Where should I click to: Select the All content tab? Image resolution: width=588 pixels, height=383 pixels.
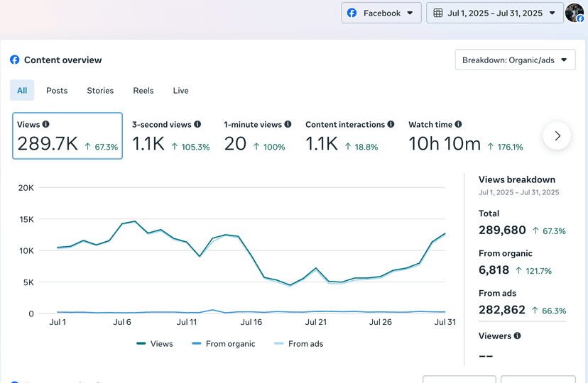pos(22,90)
